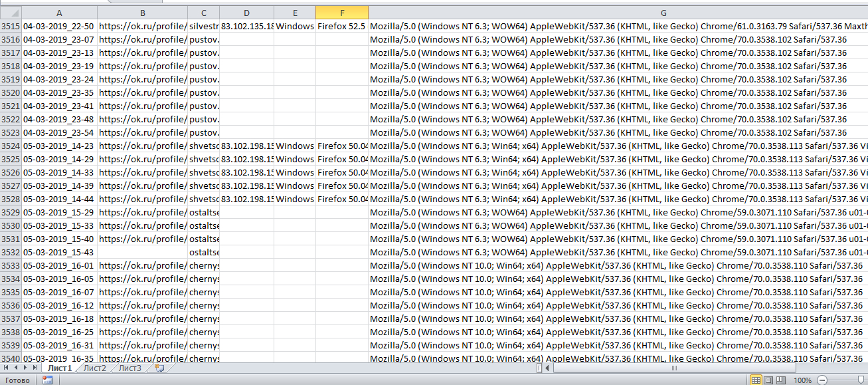Image resolution: width=868 pixels, height=385 pixels.
Task: Click the 83.102.135.18 cell in row 3515
Action: tap(247, 26)
